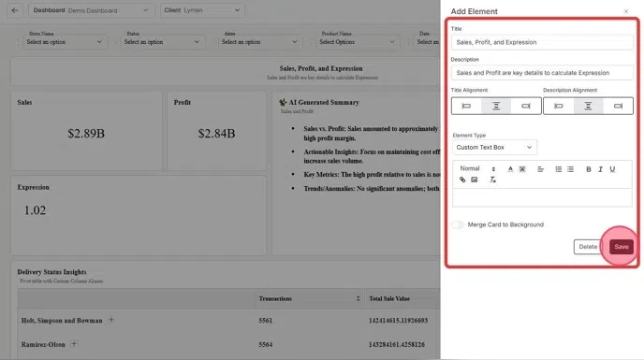Set description alignment to left
Viewport: 644px width, 360px height.
(x=559, y=106)
